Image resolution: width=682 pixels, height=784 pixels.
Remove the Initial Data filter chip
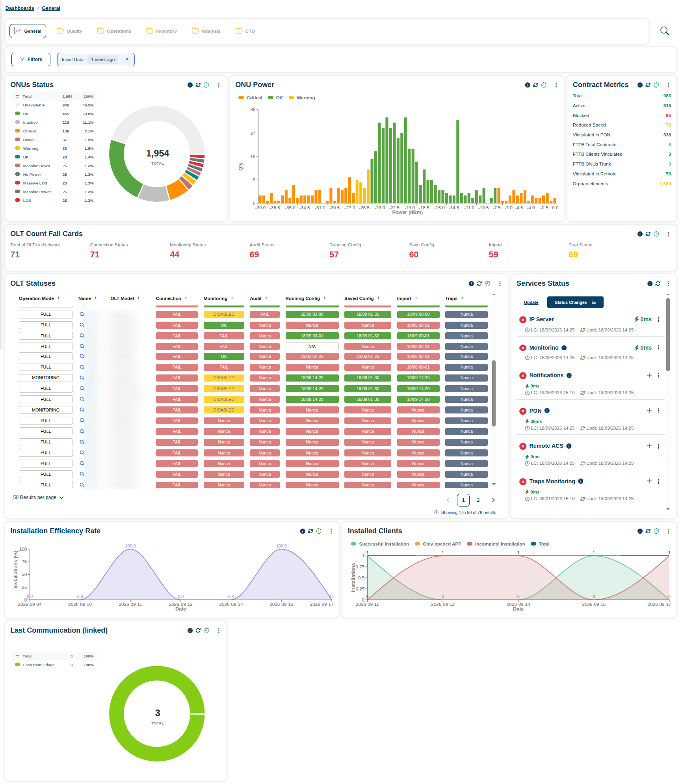(127, 59)
